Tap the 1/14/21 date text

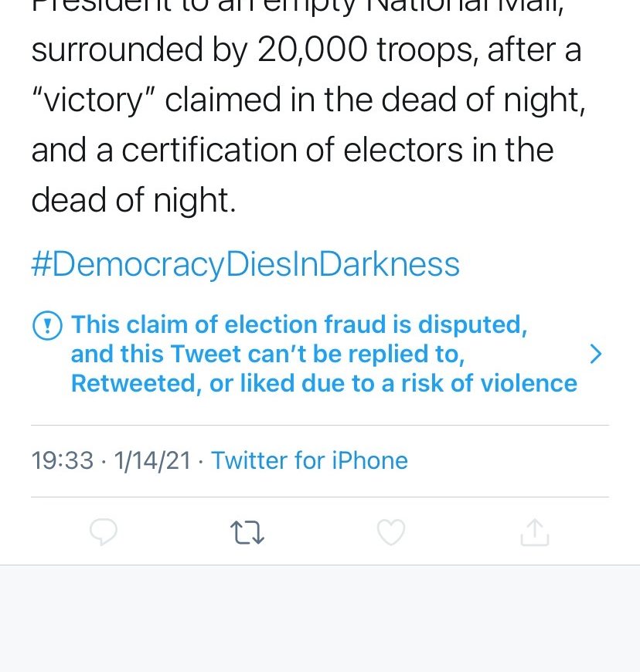(x=151, y=460)
